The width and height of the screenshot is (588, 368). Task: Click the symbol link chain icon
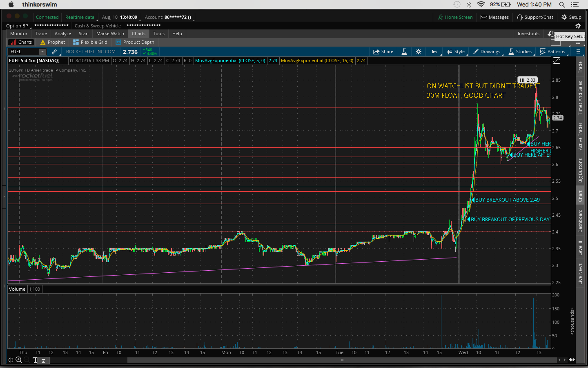(54, 52)
